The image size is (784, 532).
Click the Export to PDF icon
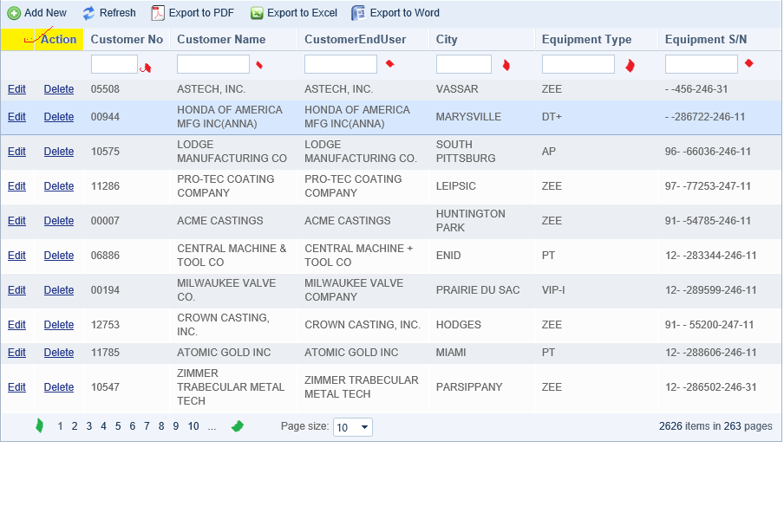tap(158, 13)
